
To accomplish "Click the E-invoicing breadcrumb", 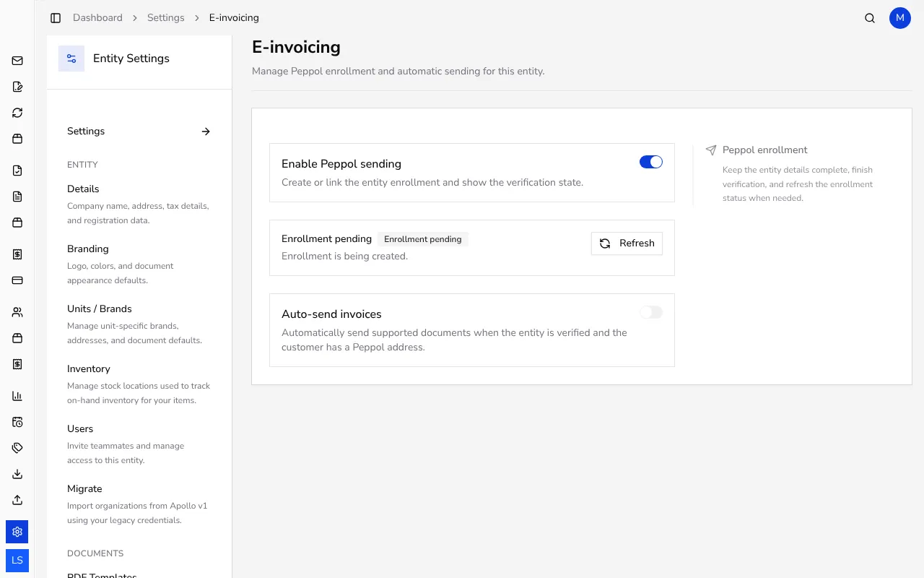I will click(234, 18).
